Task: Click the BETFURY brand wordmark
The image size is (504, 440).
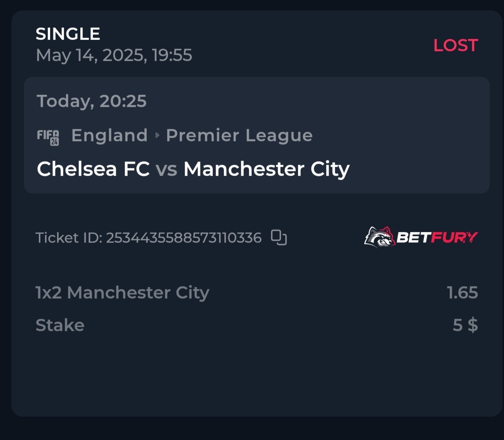Action: [x=437, y=237]
